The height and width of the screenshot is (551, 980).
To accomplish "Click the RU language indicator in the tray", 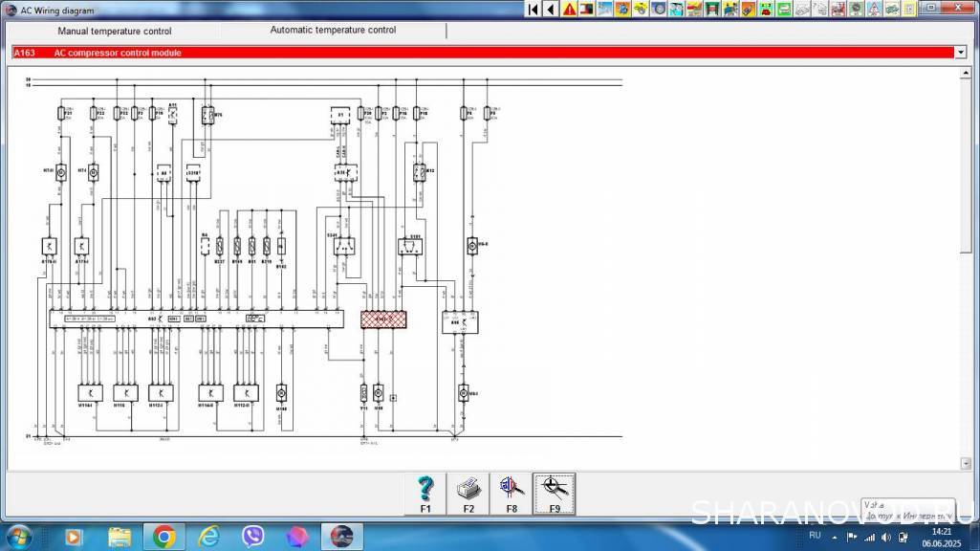I will point(815,536).
